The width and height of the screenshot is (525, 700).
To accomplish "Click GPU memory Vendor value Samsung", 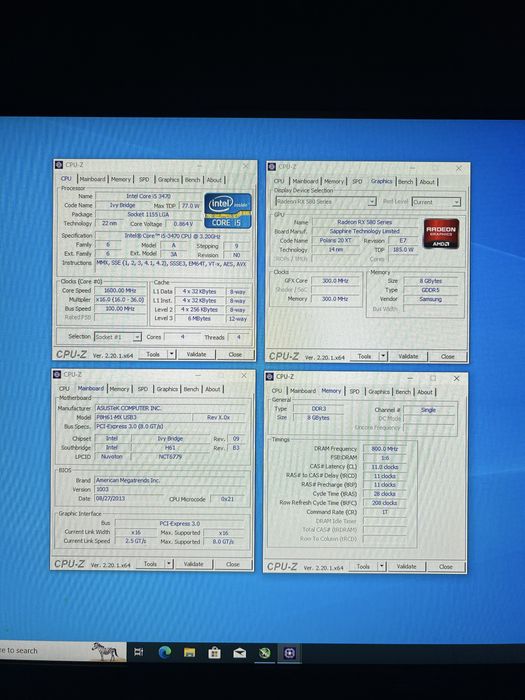I will point(430,300).
